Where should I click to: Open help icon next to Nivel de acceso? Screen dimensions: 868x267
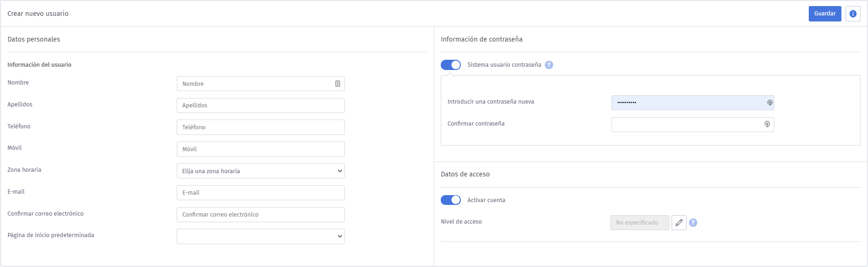point(693,223)
